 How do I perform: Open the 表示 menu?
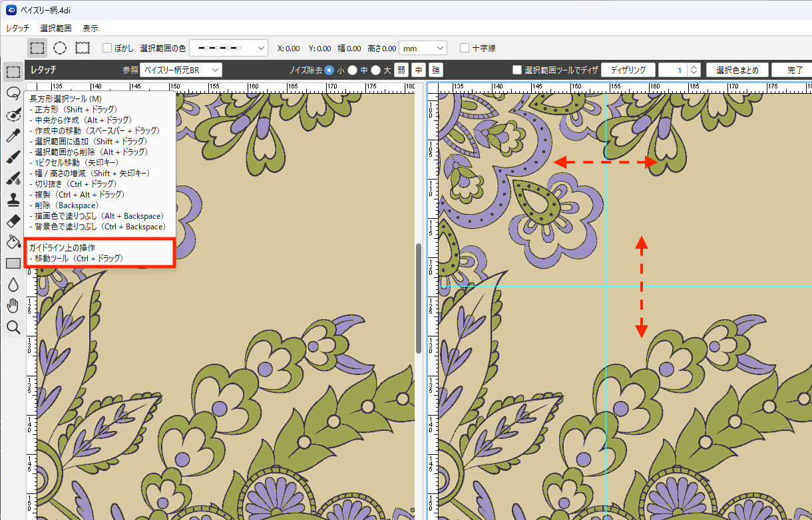click(91, 28)
